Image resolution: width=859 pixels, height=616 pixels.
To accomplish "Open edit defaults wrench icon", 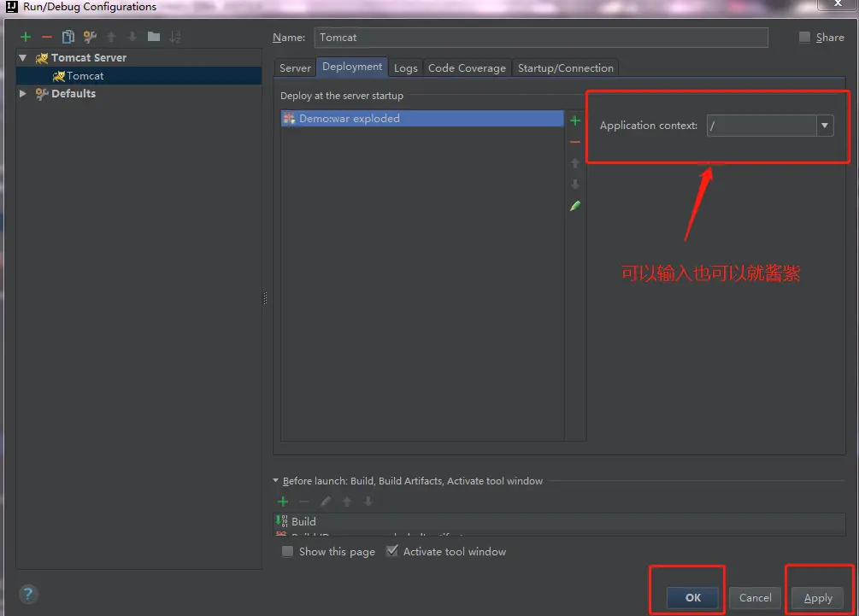I will tap(90, 37).
